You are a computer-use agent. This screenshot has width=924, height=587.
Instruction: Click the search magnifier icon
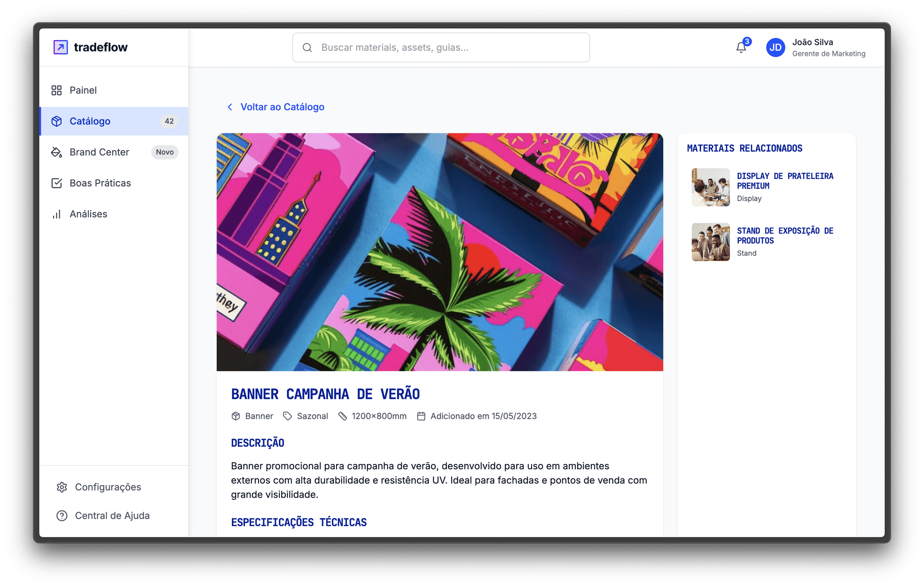[x=307, y=47]
